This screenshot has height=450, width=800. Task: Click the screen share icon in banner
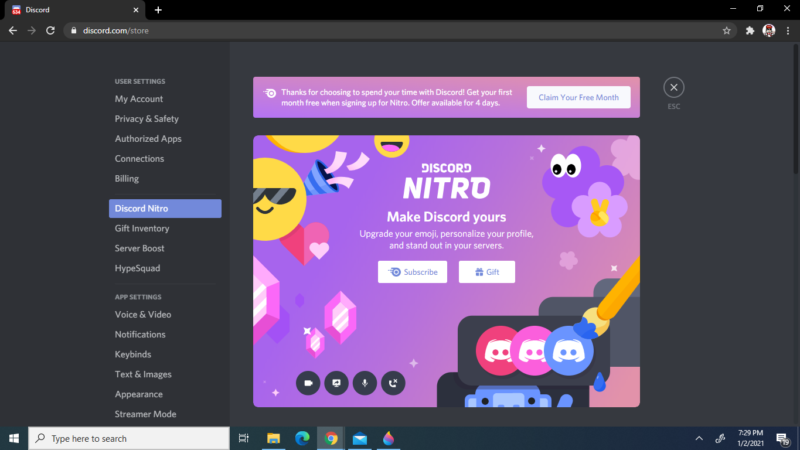pos(336,383)
